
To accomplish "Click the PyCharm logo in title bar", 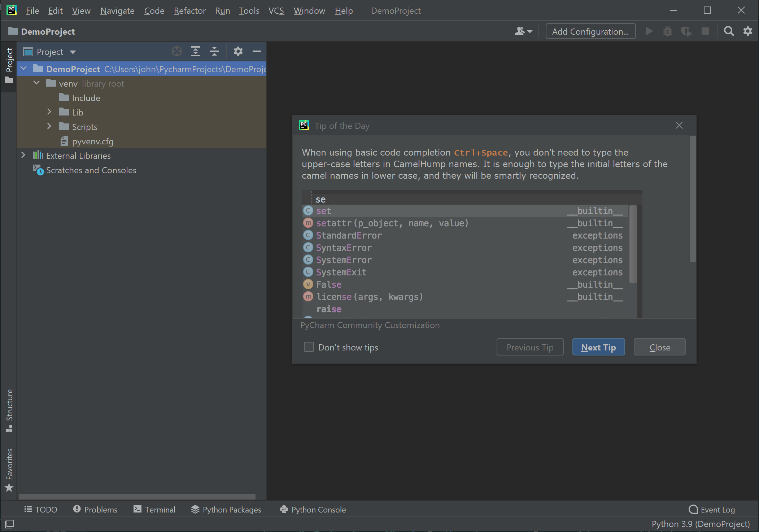I will coord(12,10).
